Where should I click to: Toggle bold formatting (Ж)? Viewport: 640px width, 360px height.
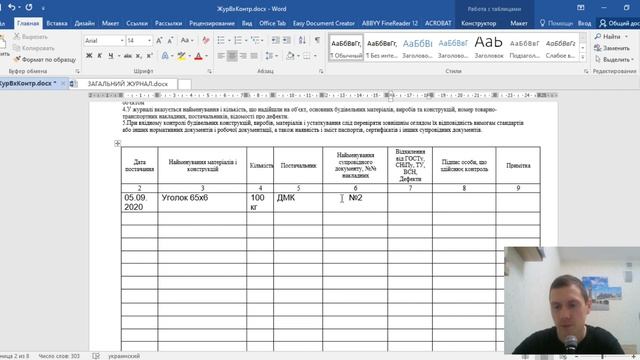tap(89, 56)
